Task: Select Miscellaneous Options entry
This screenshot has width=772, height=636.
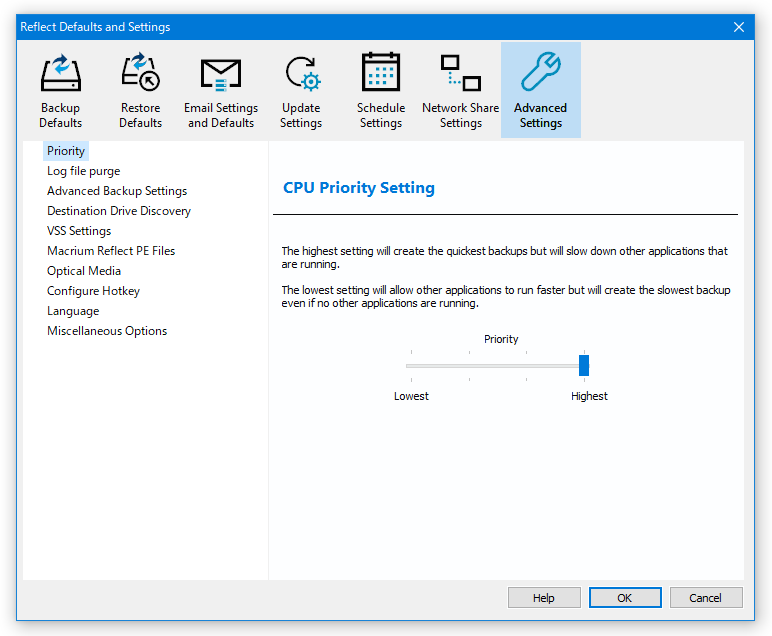Action: [x=107, y=331]
